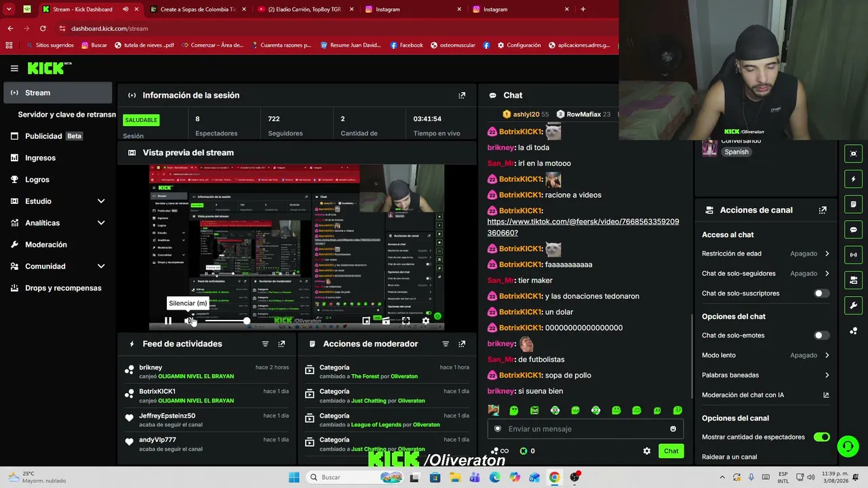The image size is (868, 488).
Task: Open the Facebook bookmark
Action: click(406, 45)
